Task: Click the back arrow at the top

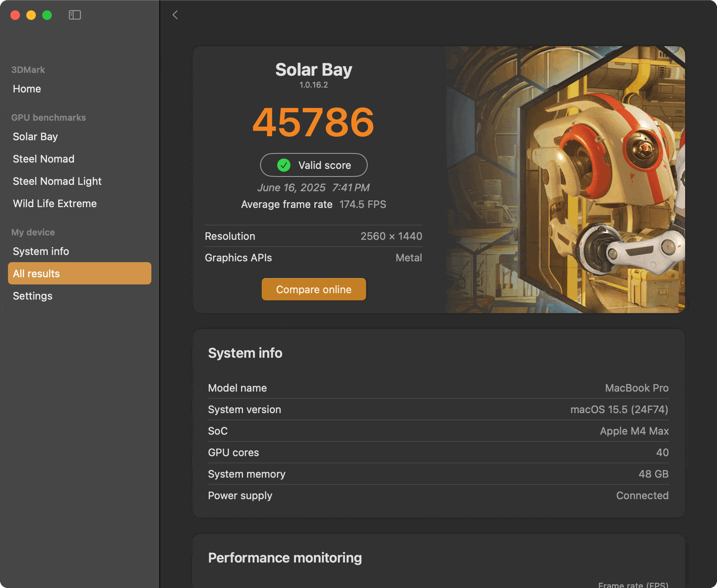Action: [x=175, y=15]
